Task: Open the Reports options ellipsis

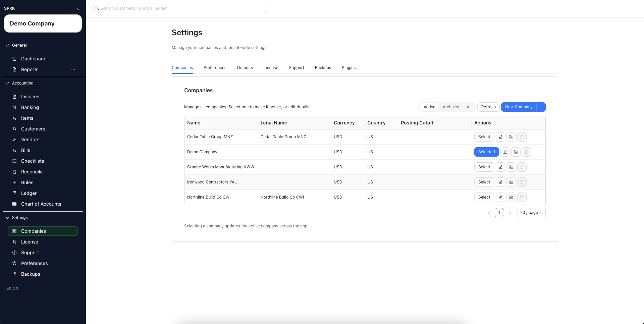Action: coord(73,69)
